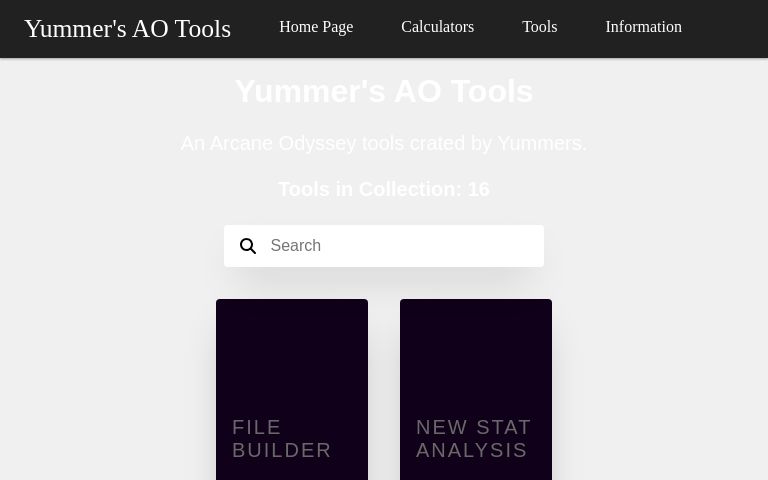Click the Yummer's AO Tools navbar brand
Screen dimensions: 768x480
coord(127,28)
